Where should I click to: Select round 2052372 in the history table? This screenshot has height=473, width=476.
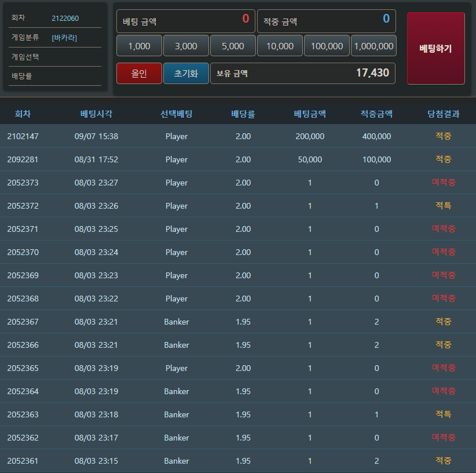tap(23, 206)
